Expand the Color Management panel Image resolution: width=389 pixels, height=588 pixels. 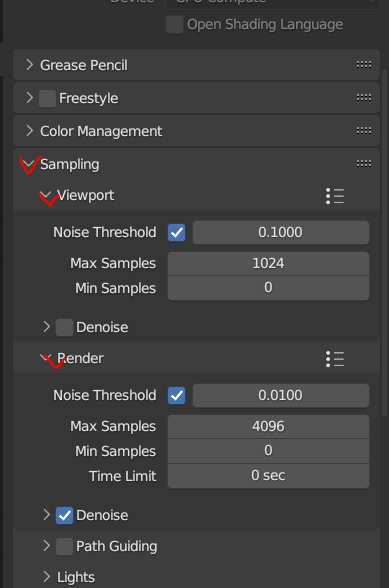pos(30,131)
